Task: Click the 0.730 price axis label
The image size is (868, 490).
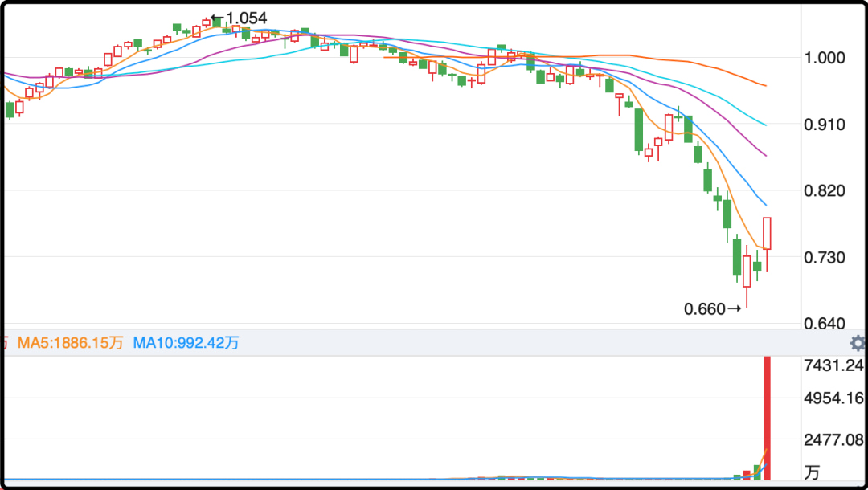Action: pos(825,257)
